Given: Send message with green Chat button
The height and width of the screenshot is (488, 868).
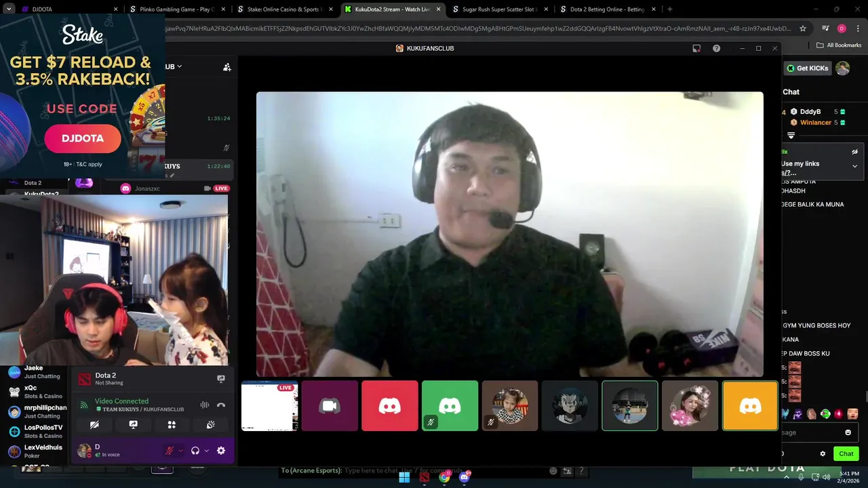Looking at the screenshot, I should point(846,454).
